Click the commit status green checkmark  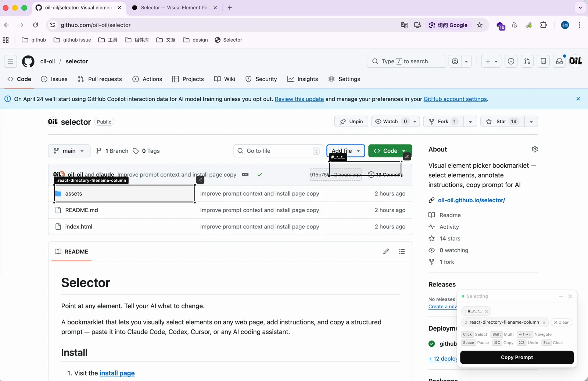point(260,175)
